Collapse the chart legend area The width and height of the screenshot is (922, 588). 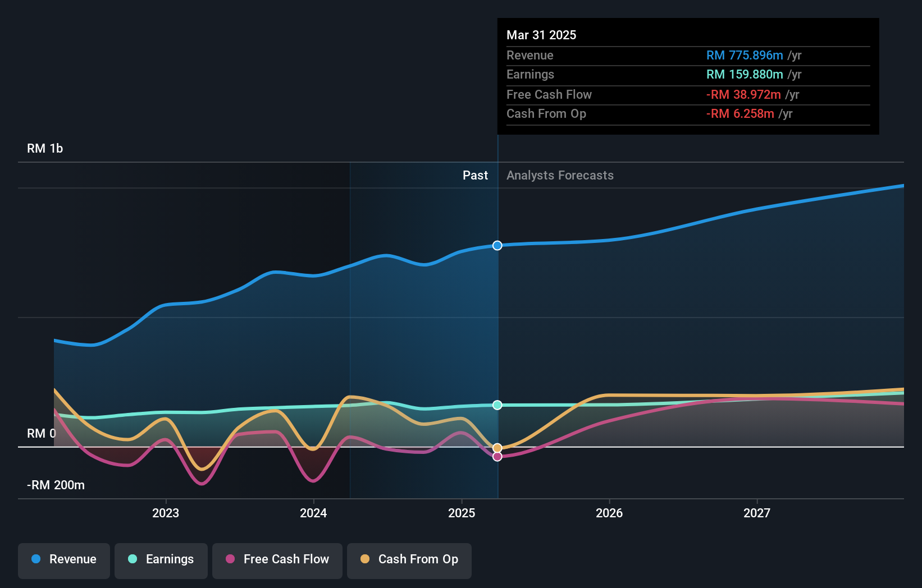coord(244,560)
